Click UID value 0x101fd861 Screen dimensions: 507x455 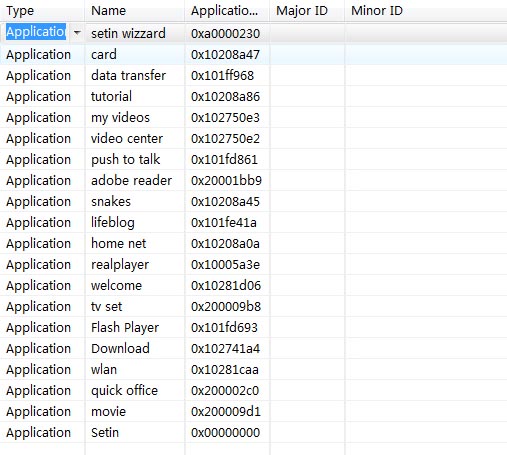224,159
